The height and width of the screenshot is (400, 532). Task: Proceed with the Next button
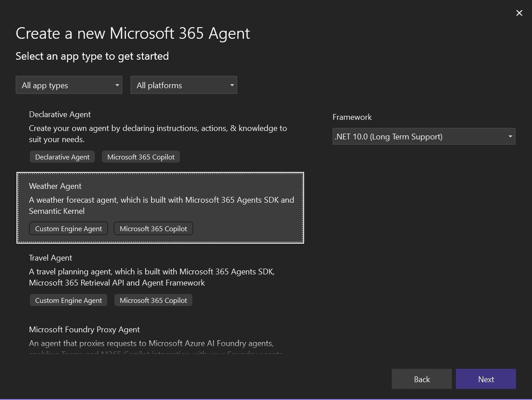coord(486,379)
